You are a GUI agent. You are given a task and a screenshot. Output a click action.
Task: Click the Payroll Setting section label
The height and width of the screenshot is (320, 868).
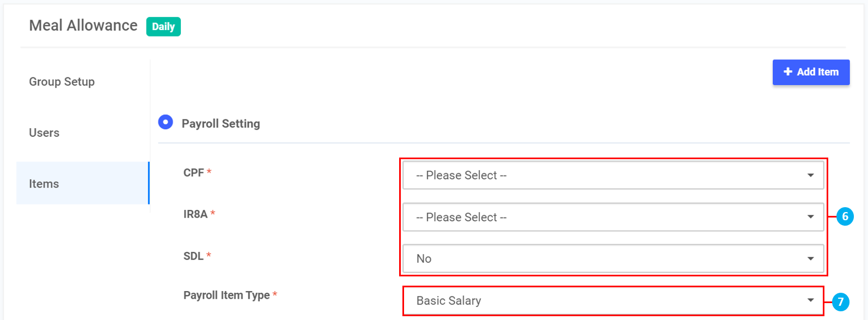(x=221, y=124)
